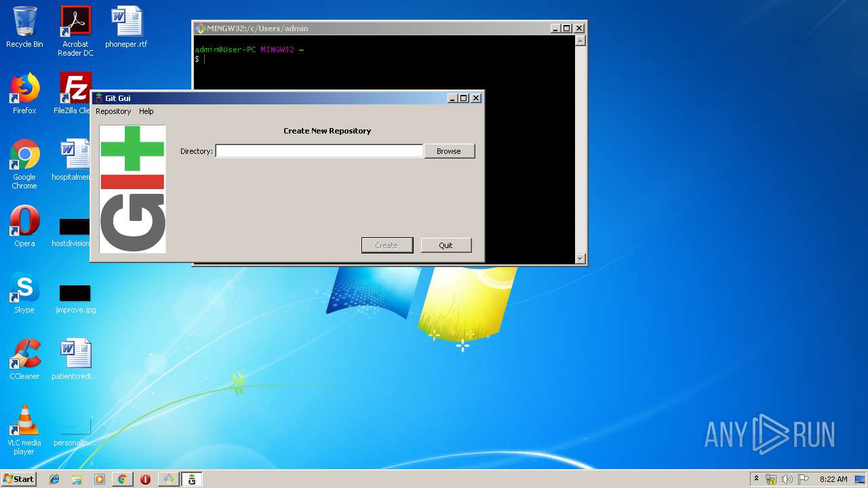This screenshot has height=488, width=868.
Task: Click the Directory input field
Action: coord(319,151)
